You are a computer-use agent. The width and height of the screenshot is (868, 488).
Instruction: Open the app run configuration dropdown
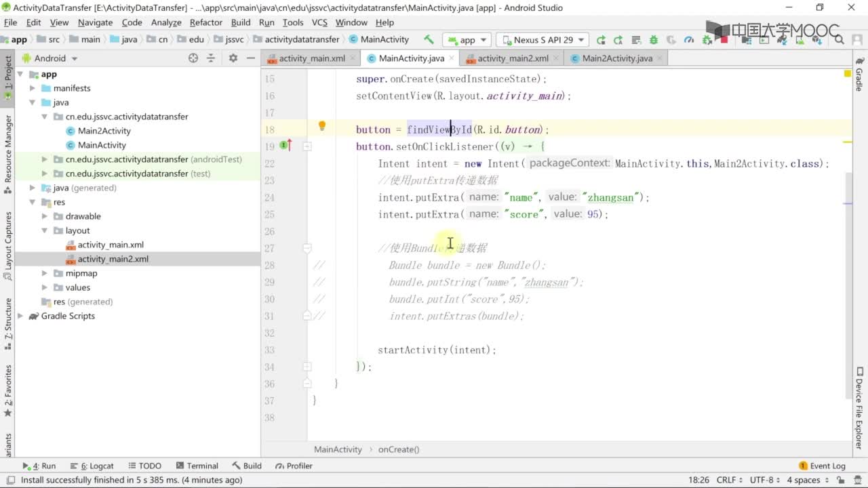tap(468, 40)
